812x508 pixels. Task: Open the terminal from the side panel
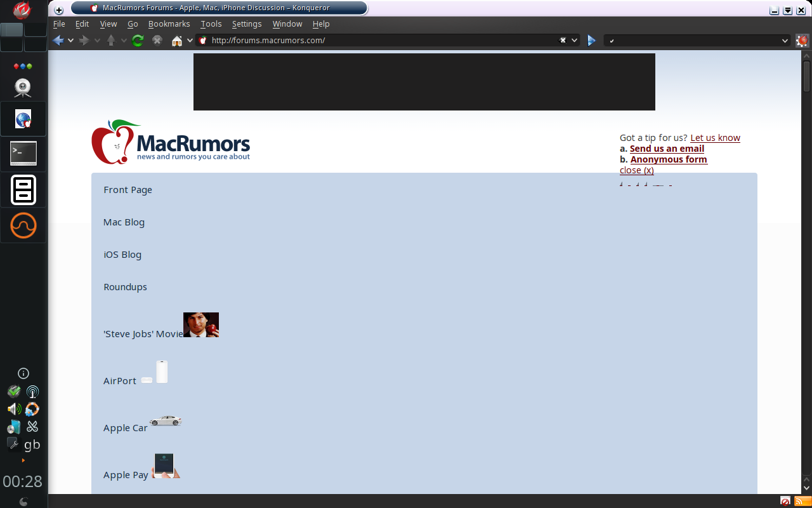[x=23, y=154]
